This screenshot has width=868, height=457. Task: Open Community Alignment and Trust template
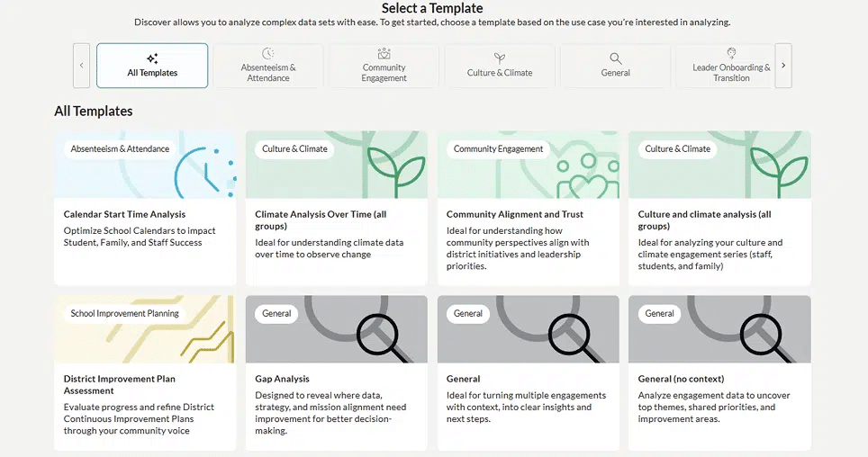point(515,214)
